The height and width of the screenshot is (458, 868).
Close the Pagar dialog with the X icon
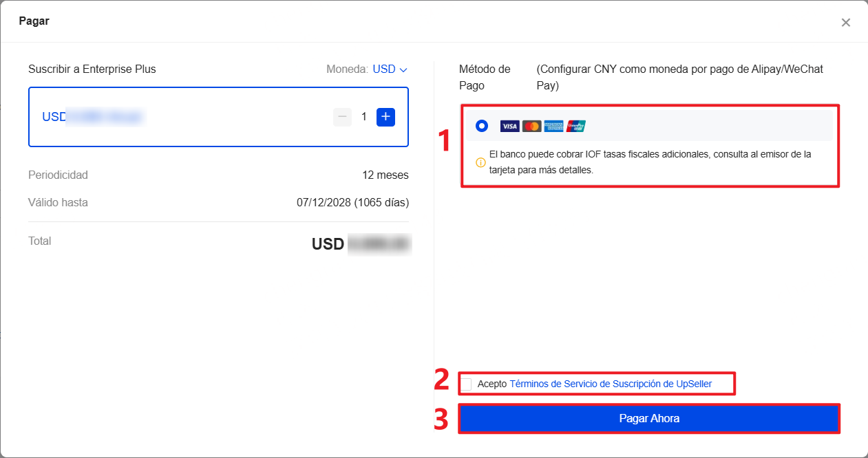[846, 21]
